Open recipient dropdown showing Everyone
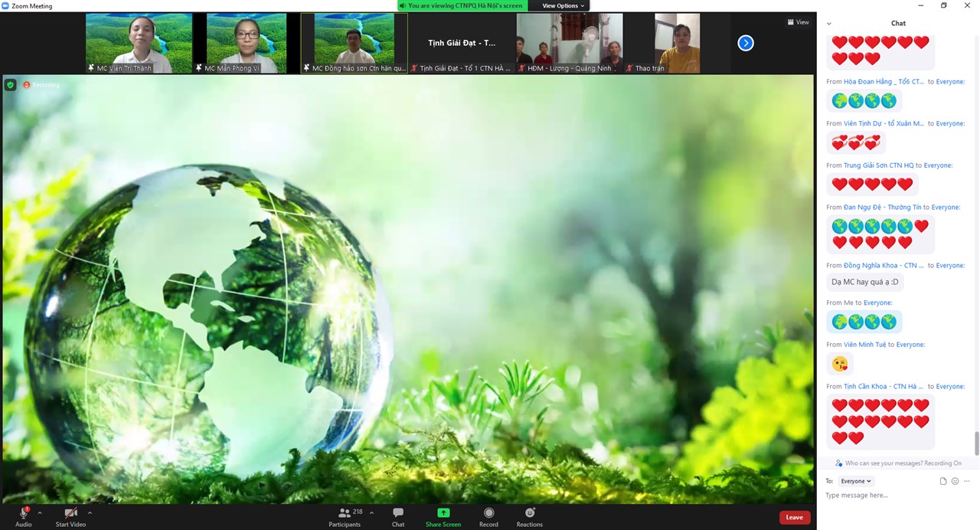980x530 pixels. (x=856, y=481)
